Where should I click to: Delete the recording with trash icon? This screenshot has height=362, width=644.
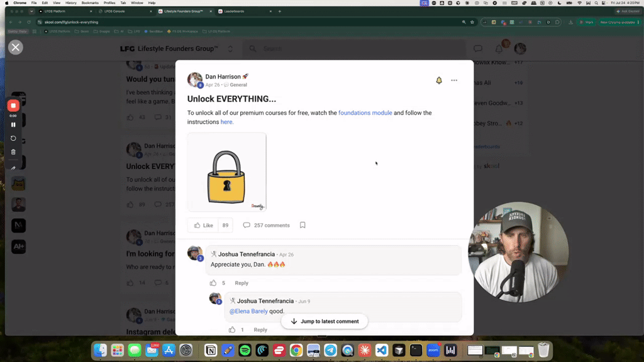point(13,152)
